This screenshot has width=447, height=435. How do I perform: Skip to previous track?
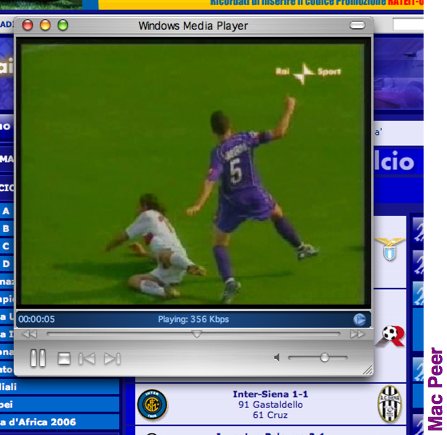(x=87, y=359)
